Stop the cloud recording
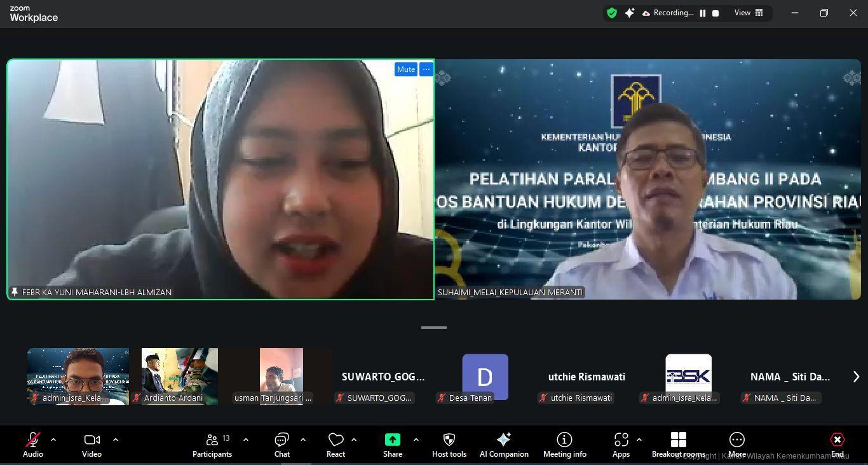Image resolution: width=868 pixels, height=465 pixels. (x=715, y=12)
